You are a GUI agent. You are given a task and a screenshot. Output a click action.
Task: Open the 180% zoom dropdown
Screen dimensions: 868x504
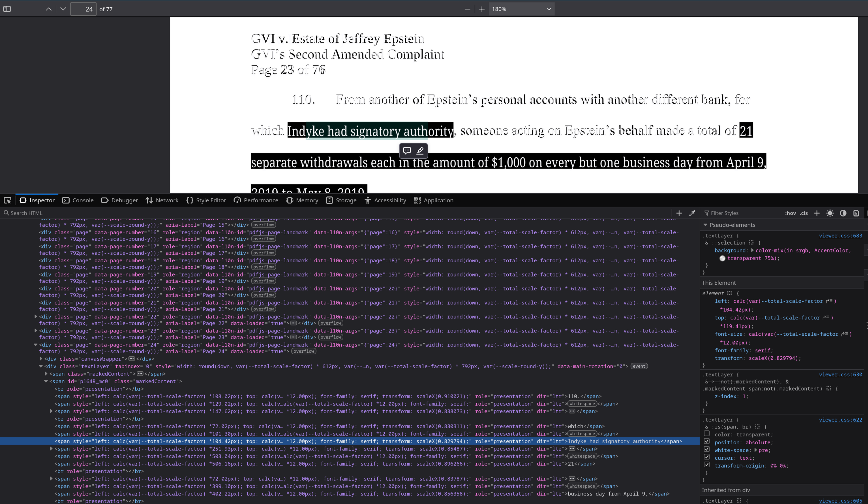521,9
